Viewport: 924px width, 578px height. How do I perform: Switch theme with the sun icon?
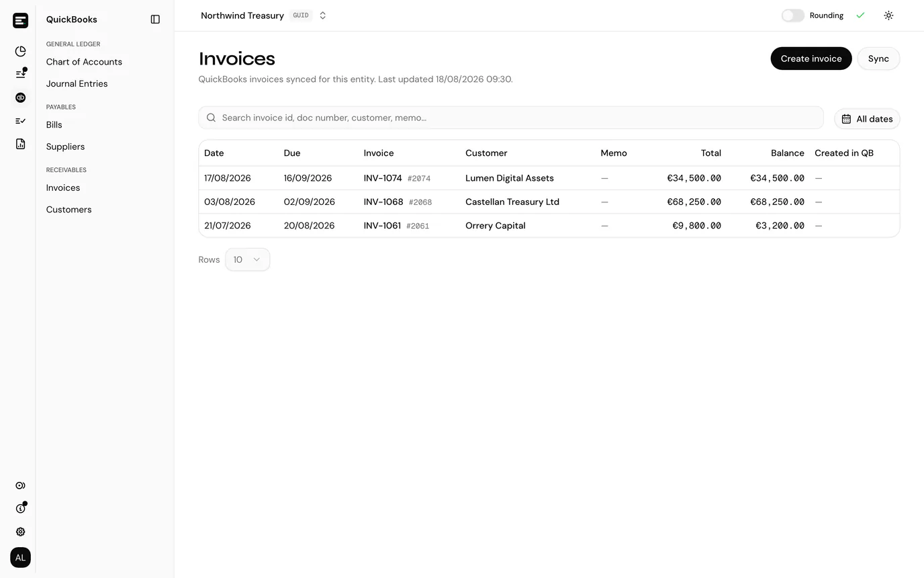pyautogui.click(x=888, y=15)
